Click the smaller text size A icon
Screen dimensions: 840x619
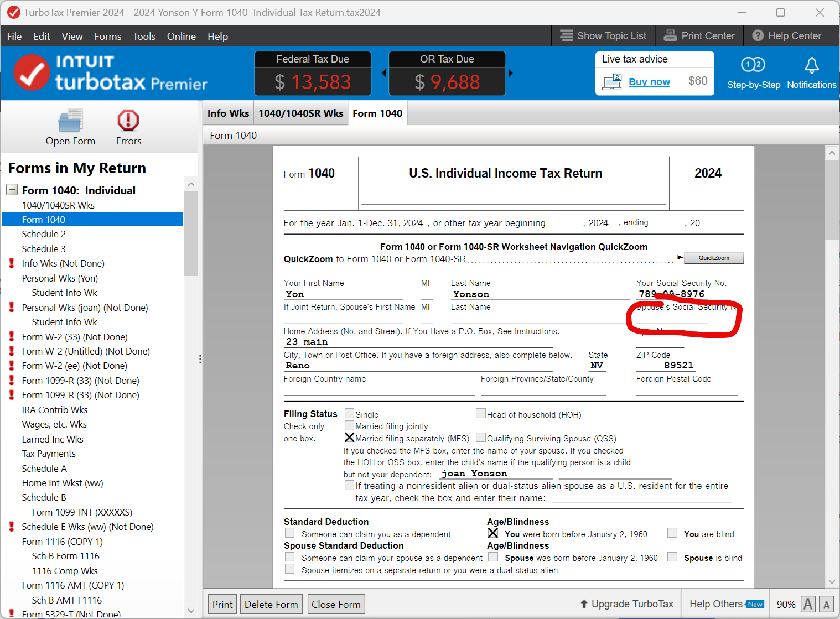[827, 604]
